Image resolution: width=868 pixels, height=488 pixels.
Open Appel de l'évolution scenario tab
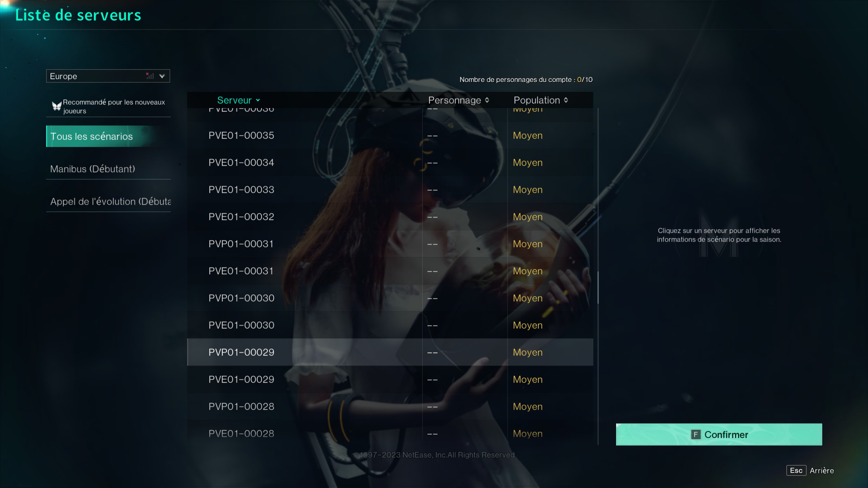pos(108,201)
